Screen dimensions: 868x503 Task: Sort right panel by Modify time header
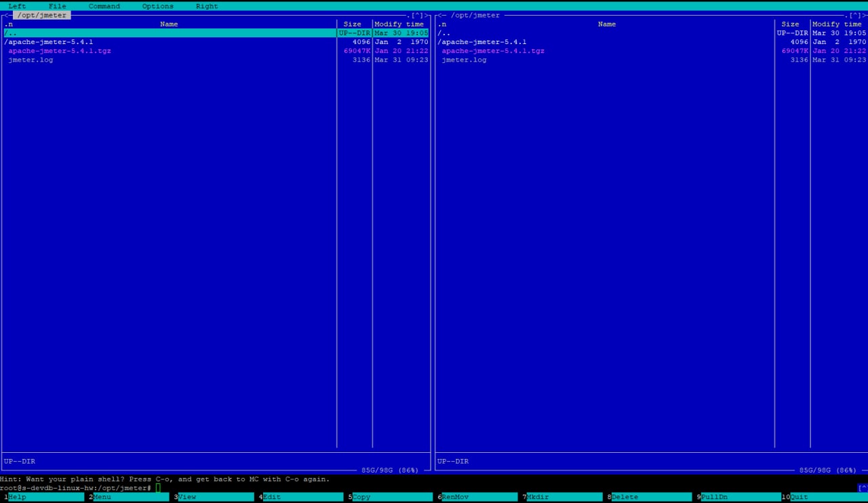click(837, 24)
